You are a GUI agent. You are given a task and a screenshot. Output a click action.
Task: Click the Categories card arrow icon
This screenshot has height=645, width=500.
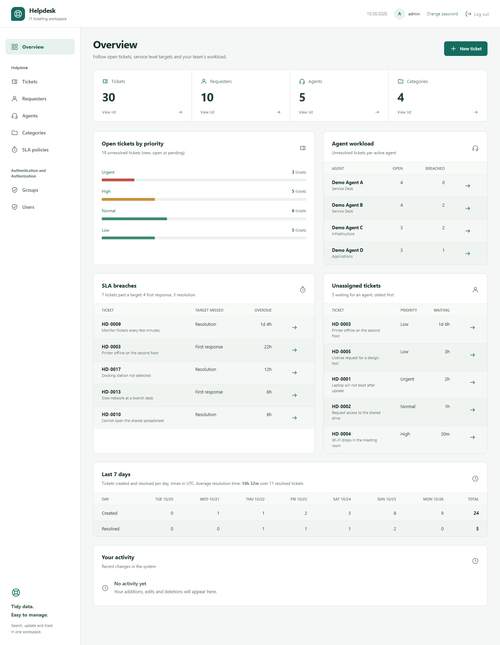point(476,112)
